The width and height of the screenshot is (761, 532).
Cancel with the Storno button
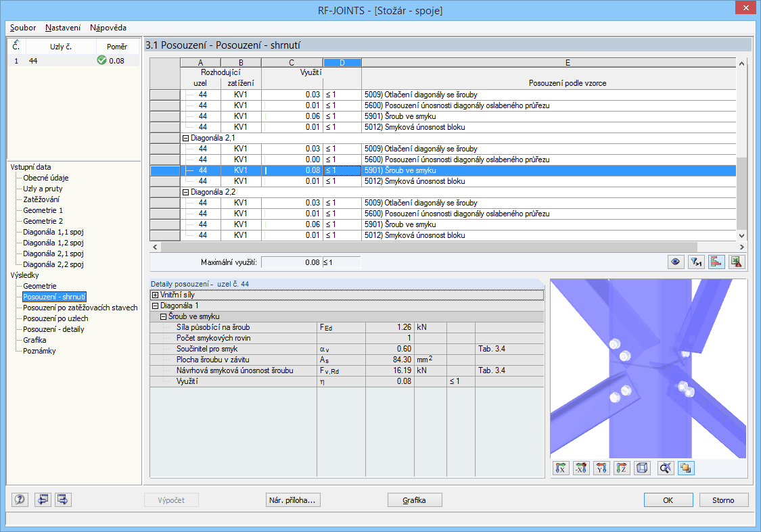click(723, 500)
